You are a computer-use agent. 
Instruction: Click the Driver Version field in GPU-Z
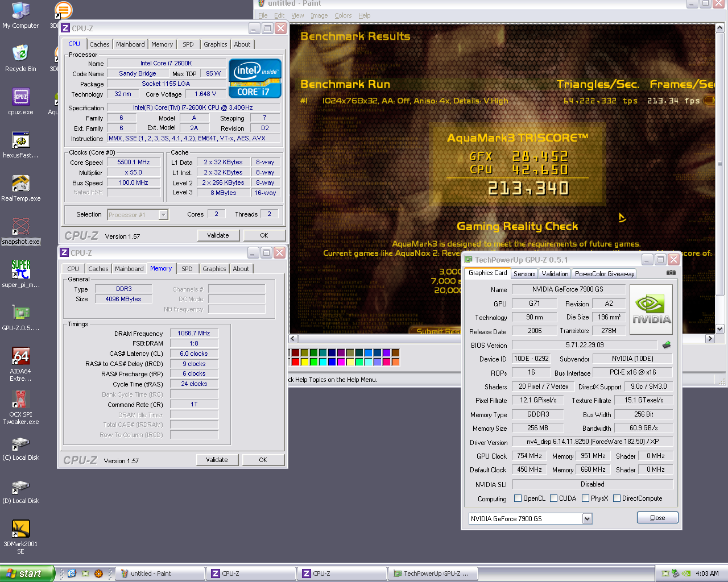(x=592, y=442)
